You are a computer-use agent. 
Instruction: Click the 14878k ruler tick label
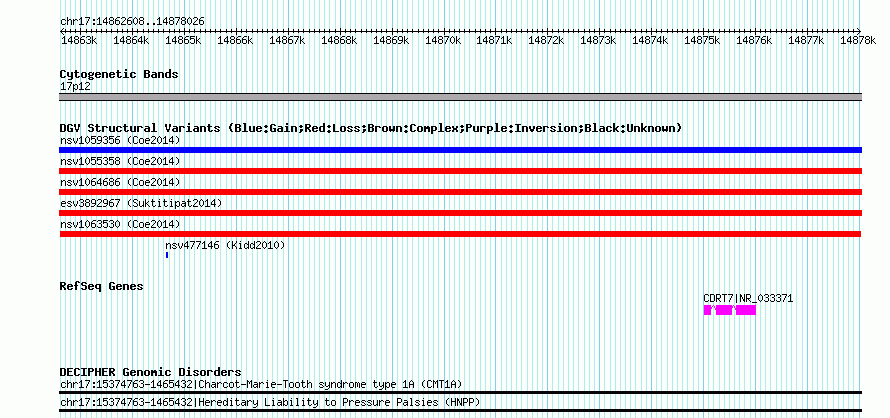coord(858,40)
